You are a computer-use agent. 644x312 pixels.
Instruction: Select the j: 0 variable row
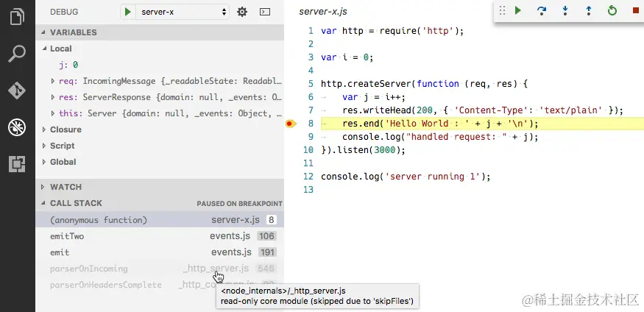[160, 65]
